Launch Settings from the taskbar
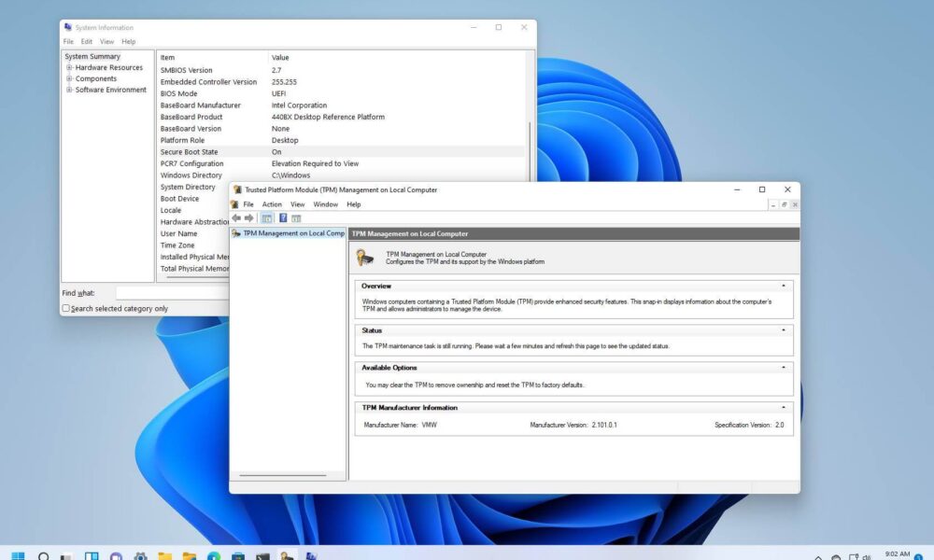Image resolution: width=934 pixels, height=560 pixels. coord(139,553)
